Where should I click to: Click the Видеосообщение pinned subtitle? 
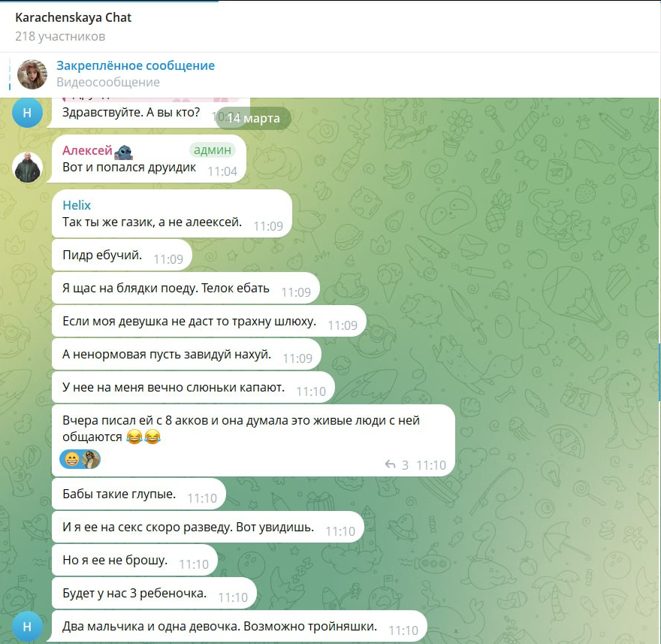(108, 82)
